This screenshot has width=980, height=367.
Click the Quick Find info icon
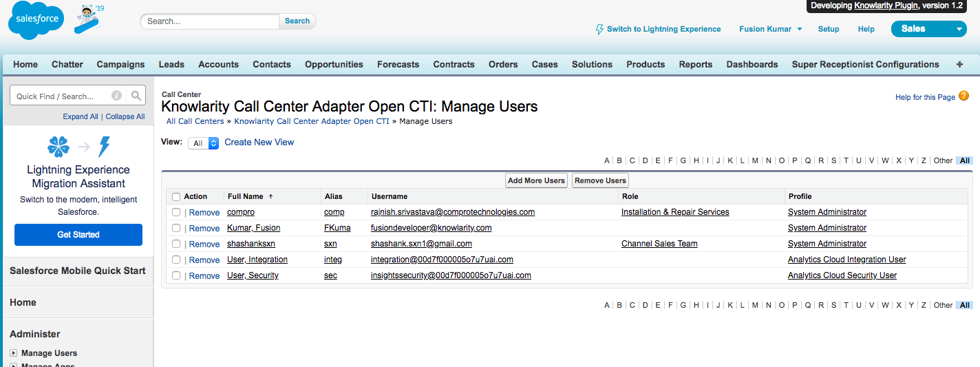[117, 96]
